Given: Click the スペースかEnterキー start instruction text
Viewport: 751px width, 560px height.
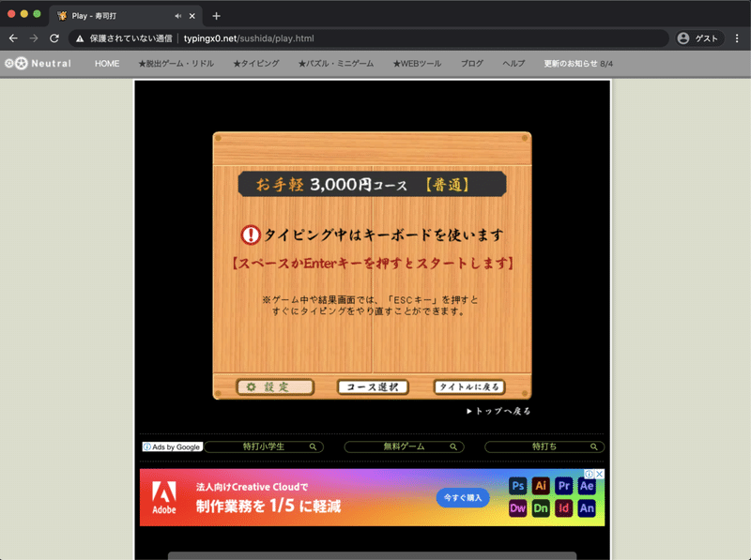Looking at the screenshot, I should (373, 264).
